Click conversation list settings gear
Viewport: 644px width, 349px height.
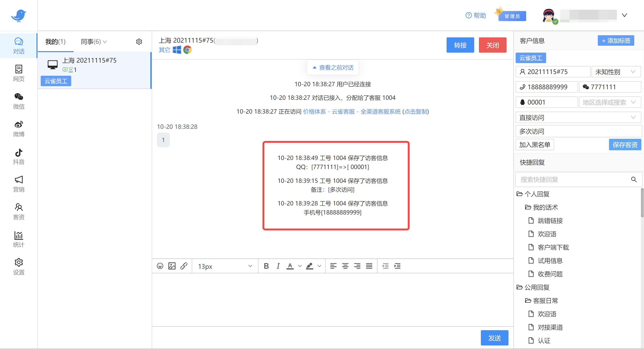click(139, 42)
